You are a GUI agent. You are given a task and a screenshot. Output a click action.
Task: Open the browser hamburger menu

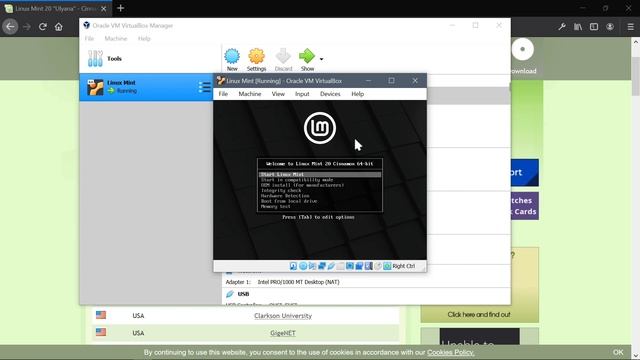(631, 27)
